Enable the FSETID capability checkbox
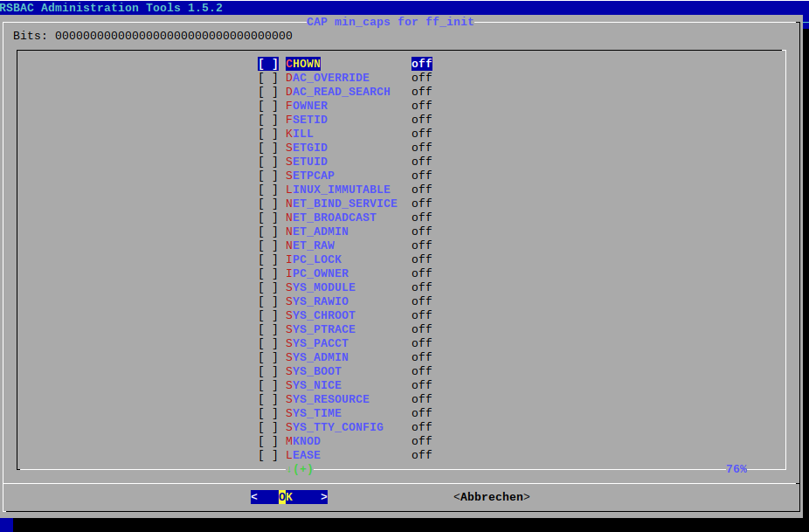Screen dimensions: 809x532 (x=268, y=120)
